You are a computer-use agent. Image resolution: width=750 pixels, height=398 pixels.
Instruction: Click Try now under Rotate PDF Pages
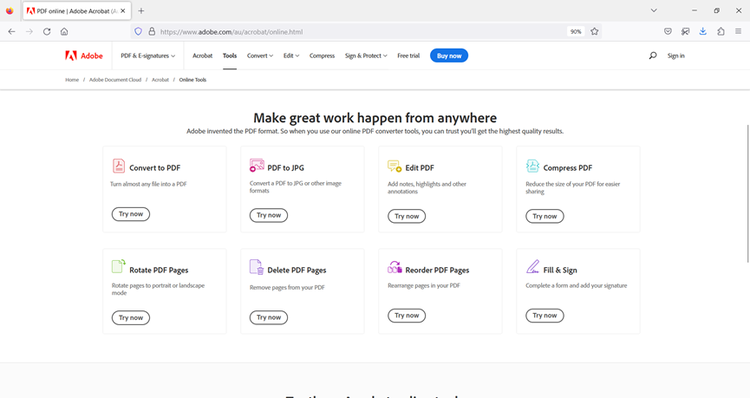[131, 318]
